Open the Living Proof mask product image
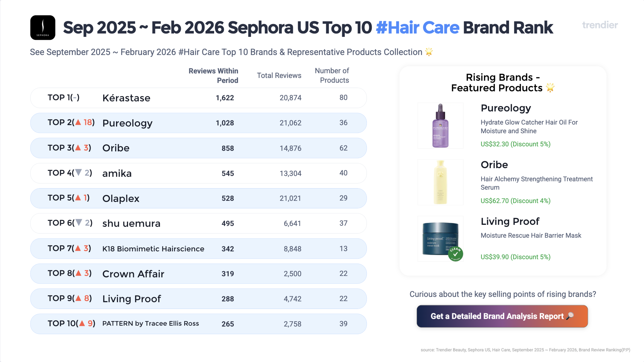 click(x=440, y=239)
